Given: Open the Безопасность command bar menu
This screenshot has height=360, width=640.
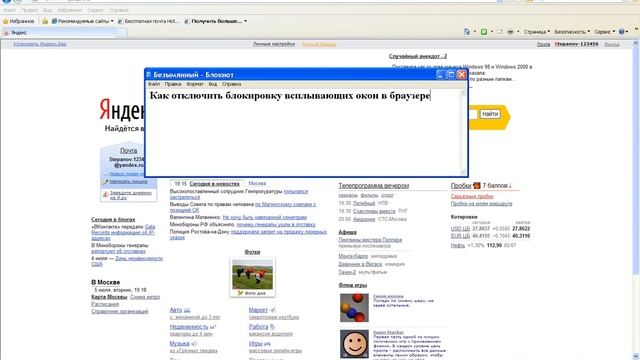Looking at the screenshot, I should click(572, 31).
